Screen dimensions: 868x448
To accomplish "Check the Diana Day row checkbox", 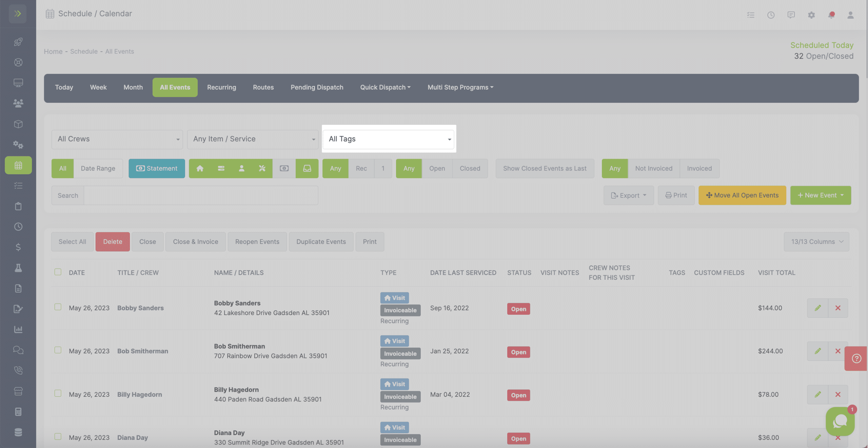I will (x=58, y=436).
